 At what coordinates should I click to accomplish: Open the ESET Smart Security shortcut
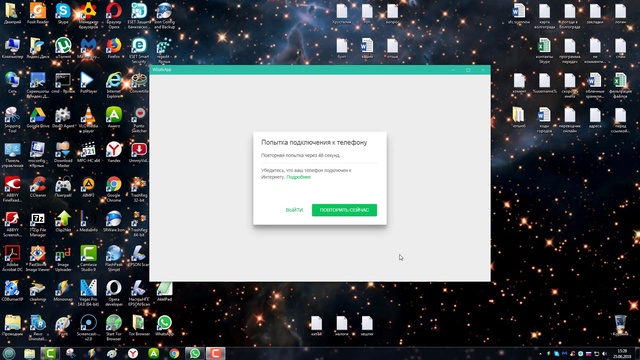click(x=139, y=51)
